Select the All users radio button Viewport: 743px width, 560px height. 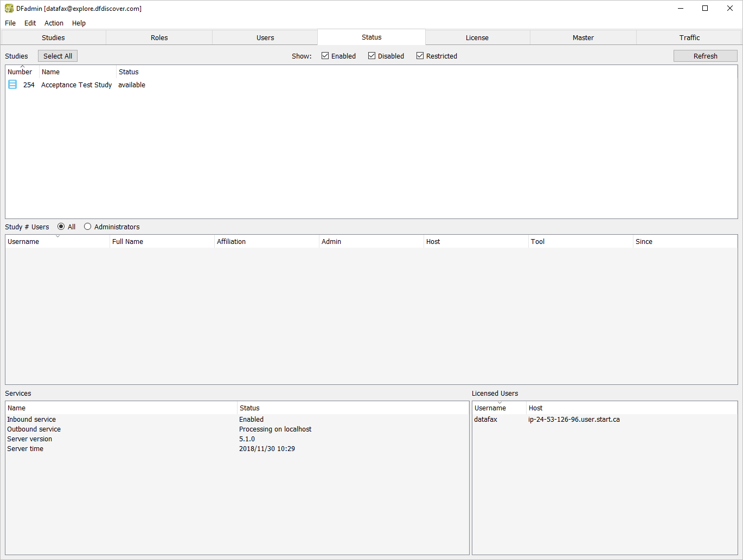(61, 227)
